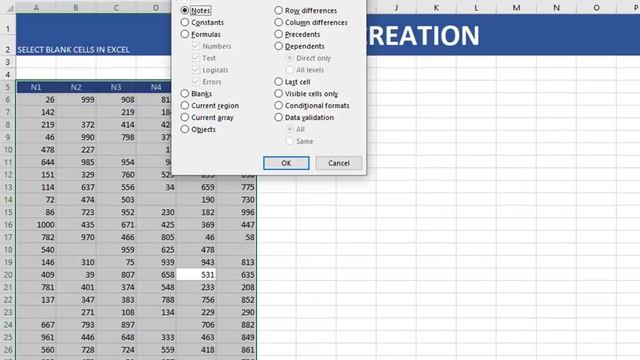Click cell with value 805
Screen dimensions: 640x360
[156, 237]
